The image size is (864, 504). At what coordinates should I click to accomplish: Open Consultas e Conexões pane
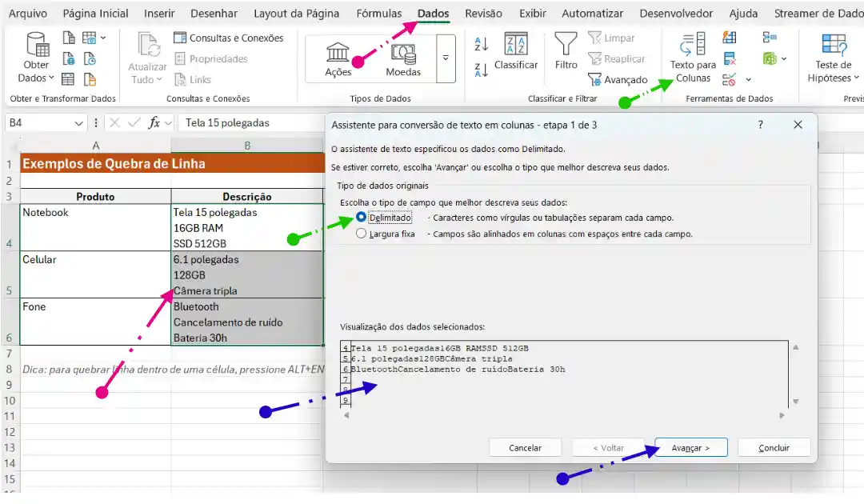pyautogui.click(x=229, y=38)
